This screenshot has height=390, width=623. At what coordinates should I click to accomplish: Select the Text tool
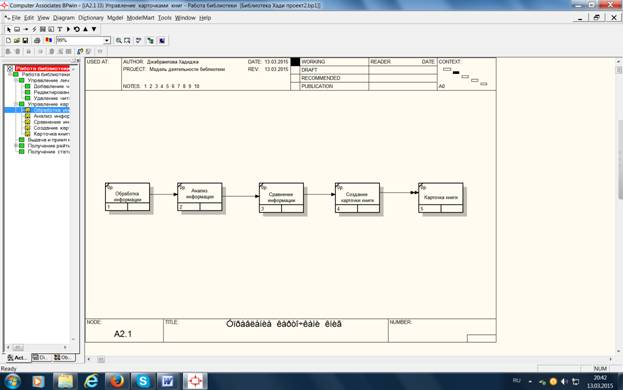pos(60,29)
